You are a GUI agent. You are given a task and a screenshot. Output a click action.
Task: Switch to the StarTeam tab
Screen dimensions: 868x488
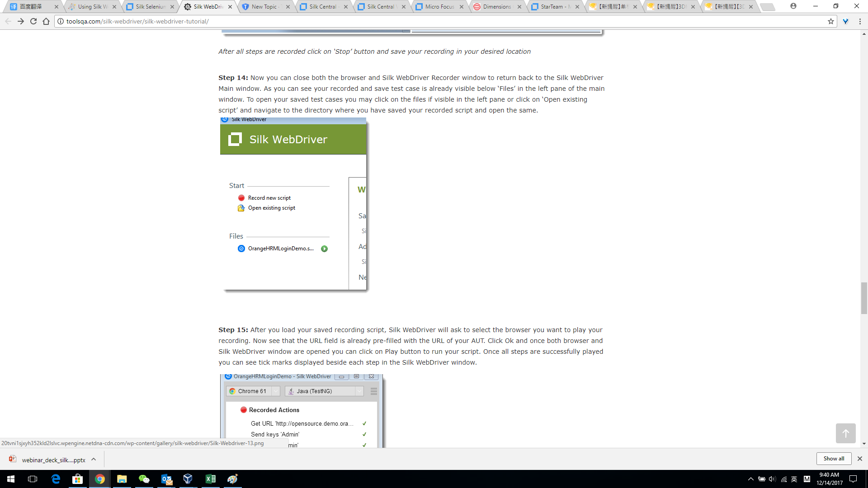[555, 7]
